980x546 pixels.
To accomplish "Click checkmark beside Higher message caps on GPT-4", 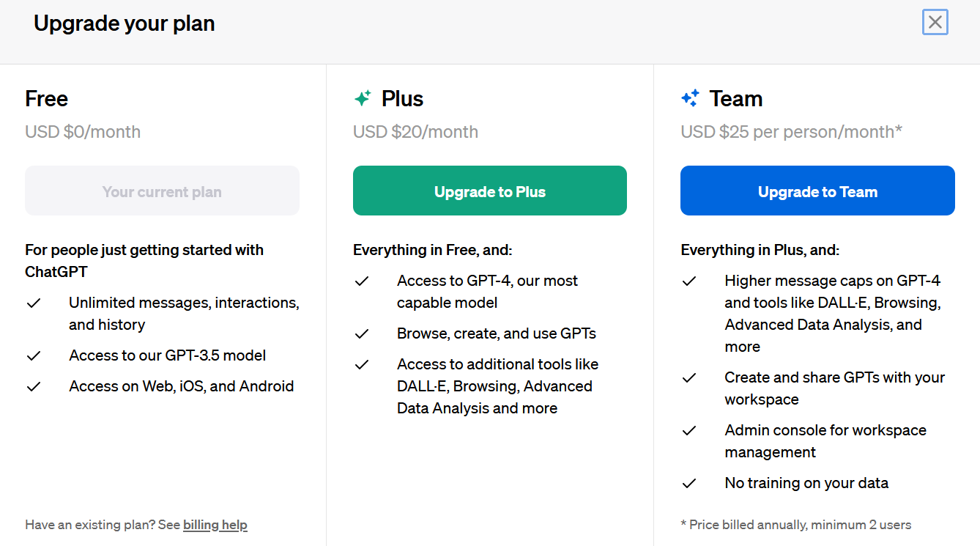I will [x=689, y=281].
